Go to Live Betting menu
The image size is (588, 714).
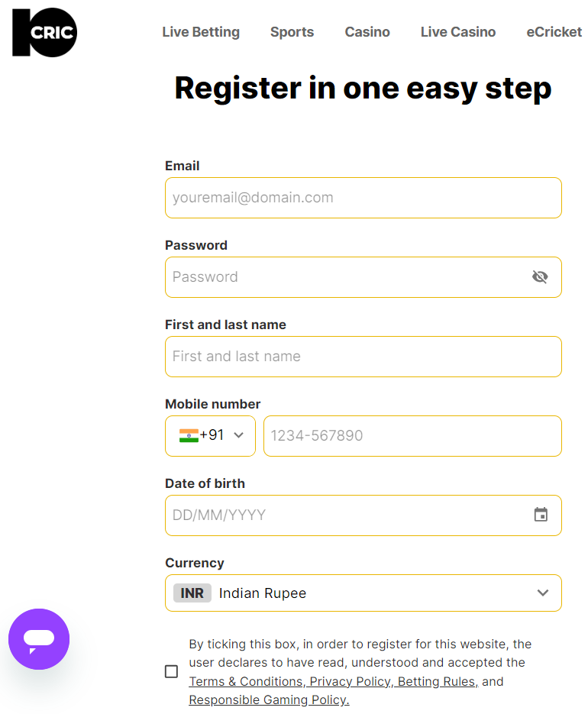(x=201, y=32)
